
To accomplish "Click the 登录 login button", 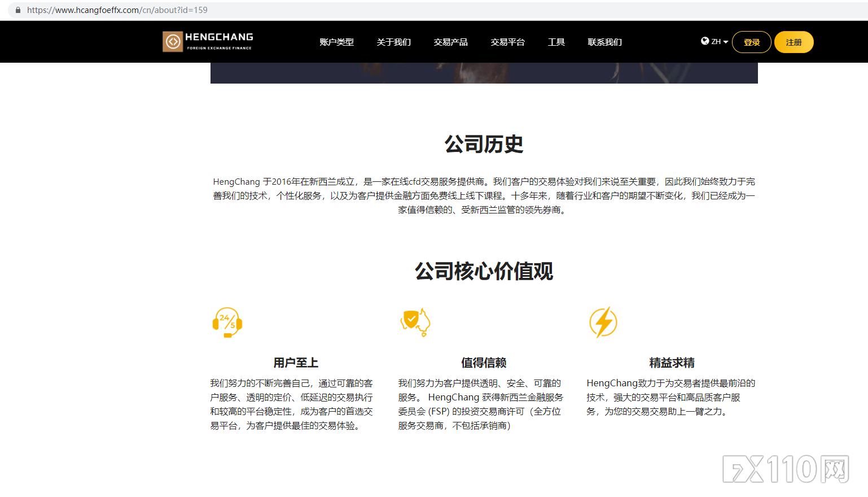I will pos(752,42).
